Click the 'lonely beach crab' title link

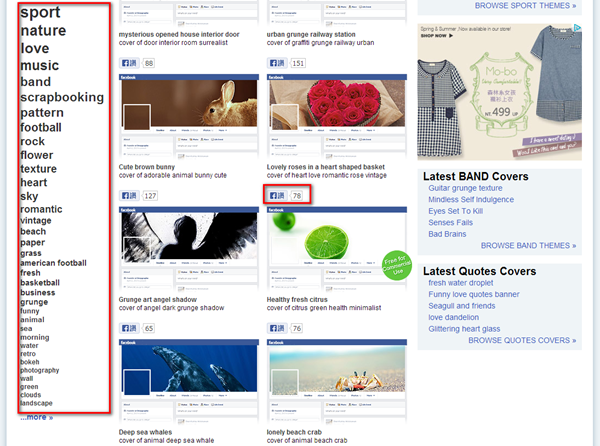pos(294,432)
